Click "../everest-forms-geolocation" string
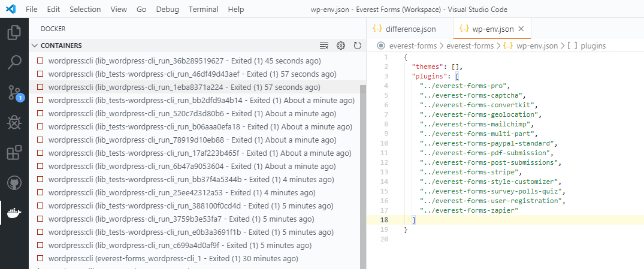The width and height of the screenshot is (644, 269). (478, 114)
